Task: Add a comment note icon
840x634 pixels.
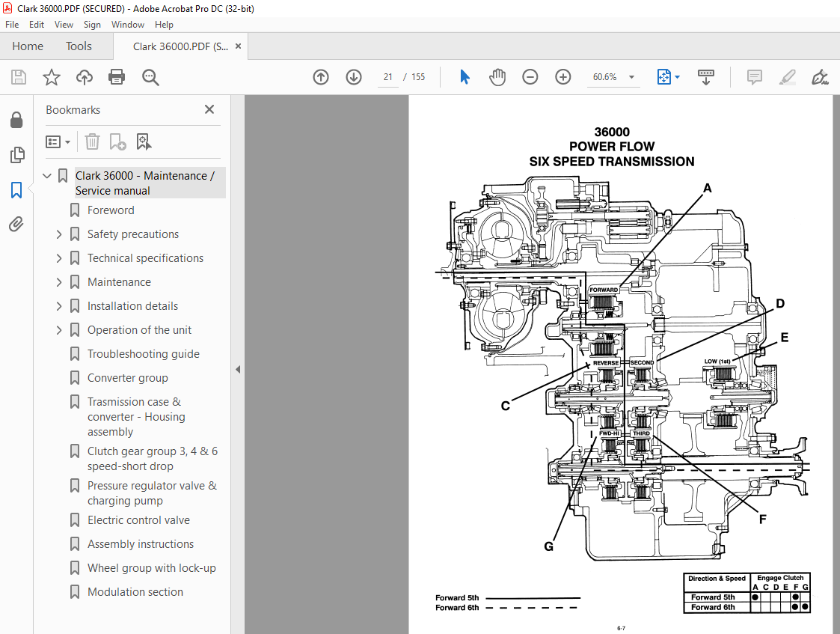Action: tap(754, 77)
